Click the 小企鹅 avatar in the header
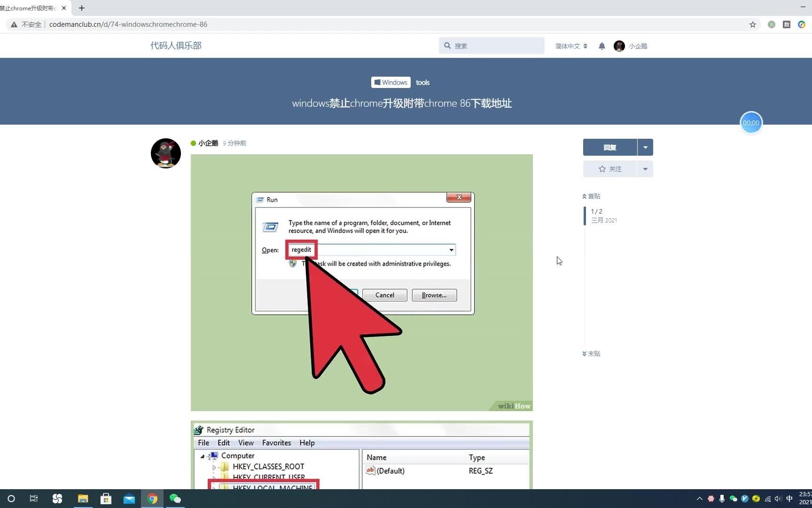Viewport: 812px width, 508px height. click(619, 46)
